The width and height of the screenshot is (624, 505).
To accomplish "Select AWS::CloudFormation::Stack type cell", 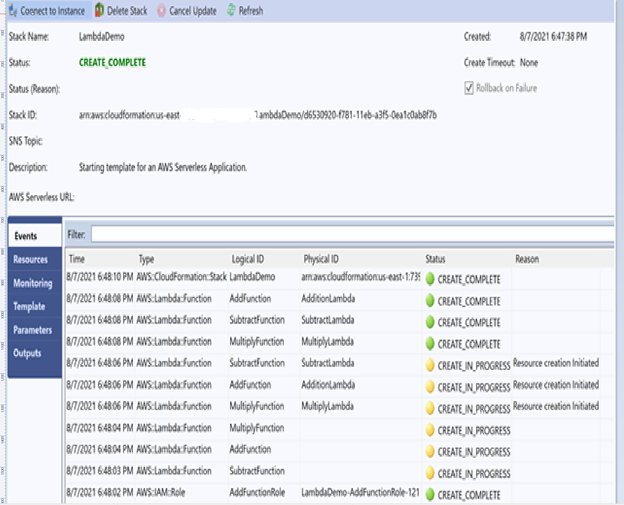I will pyautogui.click(x=181, y=277).
